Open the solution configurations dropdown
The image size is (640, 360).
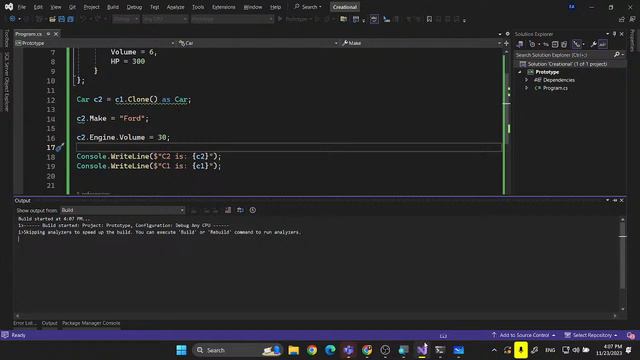(x=126, y=19)
